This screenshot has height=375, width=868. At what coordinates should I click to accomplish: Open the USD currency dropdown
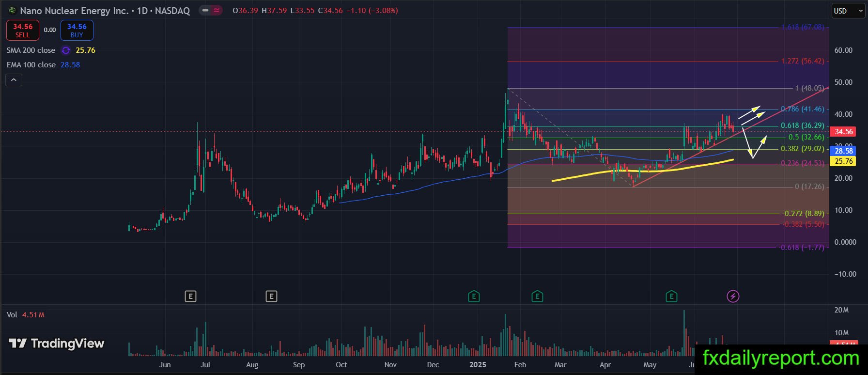tap(849, 11)
